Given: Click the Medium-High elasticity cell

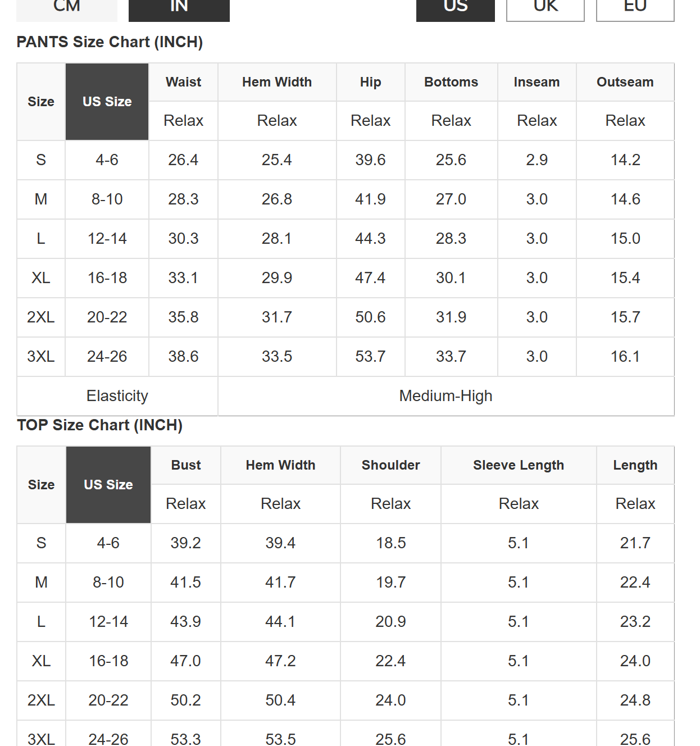Looking at the screenshot, I should click(446, 396).
